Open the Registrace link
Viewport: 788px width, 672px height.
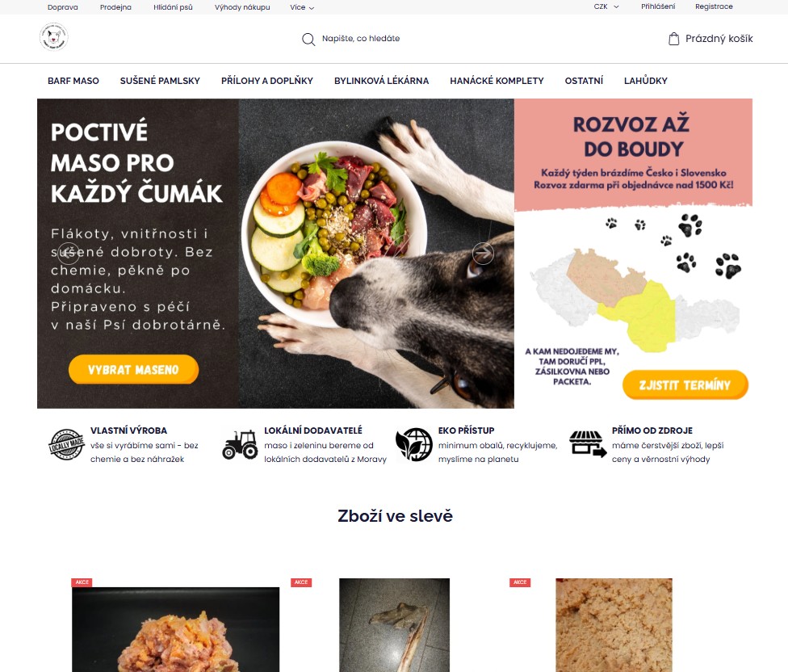coord(714,6)
